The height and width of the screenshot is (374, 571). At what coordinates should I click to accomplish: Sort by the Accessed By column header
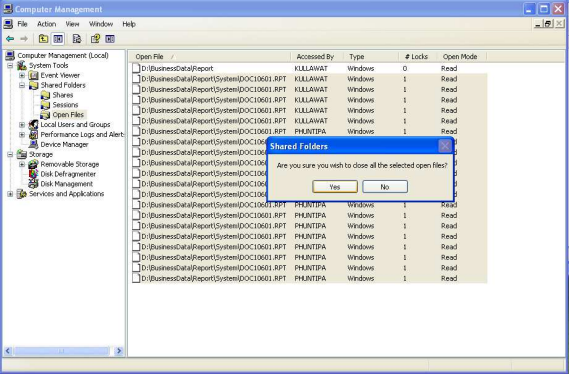(317, 56)
